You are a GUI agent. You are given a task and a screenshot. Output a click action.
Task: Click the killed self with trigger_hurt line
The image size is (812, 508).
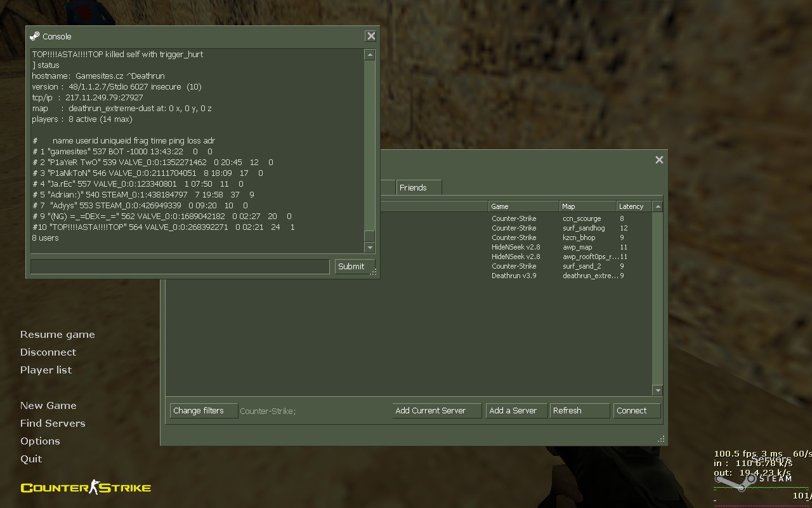click(x=117, y=55)
